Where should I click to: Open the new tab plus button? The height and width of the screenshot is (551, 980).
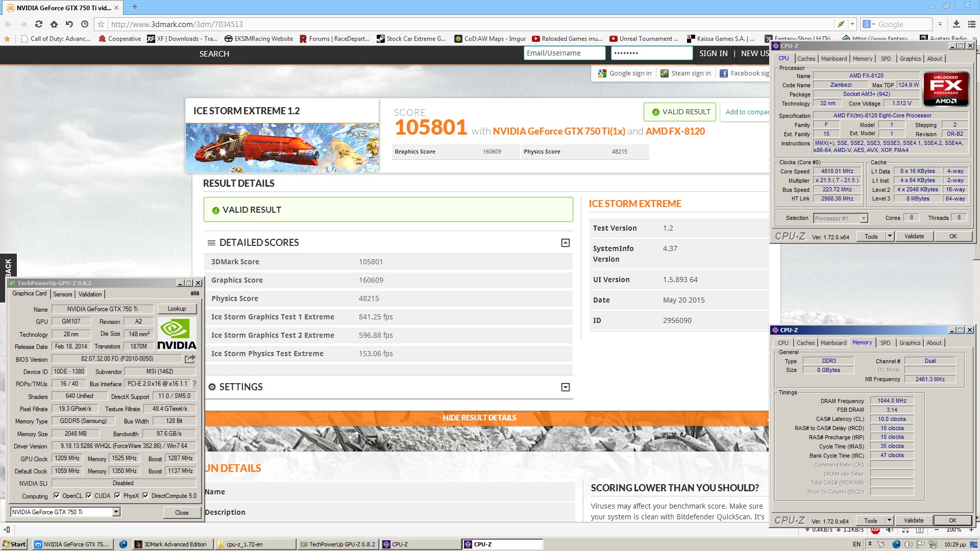click(x=135, y=7)
